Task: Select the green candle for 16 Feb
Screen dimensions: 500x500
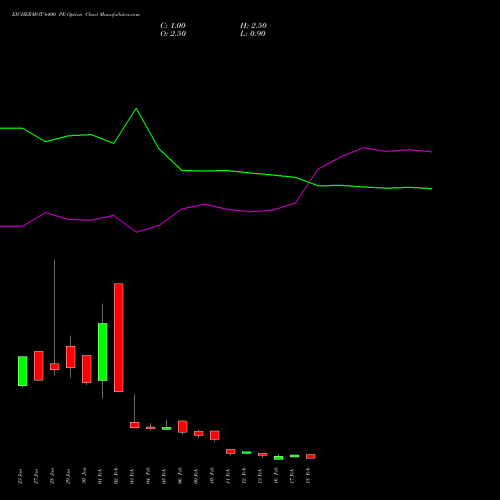Action: (x=279, y=458)
